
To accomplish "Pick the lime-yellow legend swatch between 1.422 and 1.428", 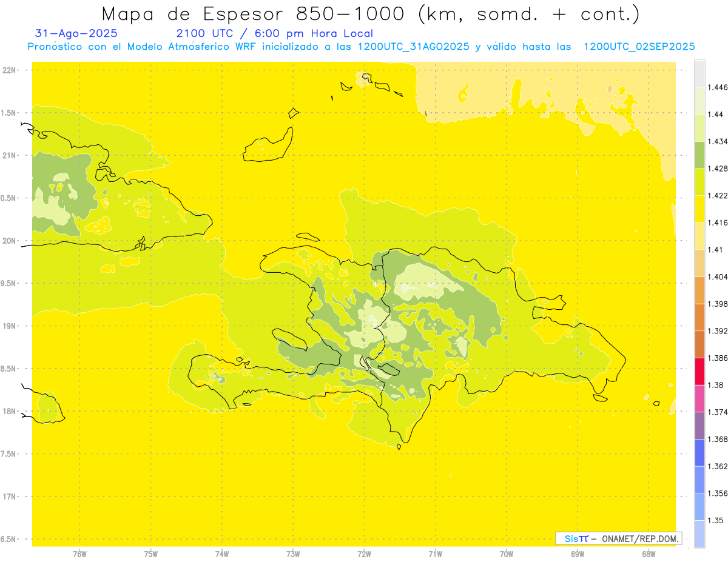I will (x=699, y=182).
